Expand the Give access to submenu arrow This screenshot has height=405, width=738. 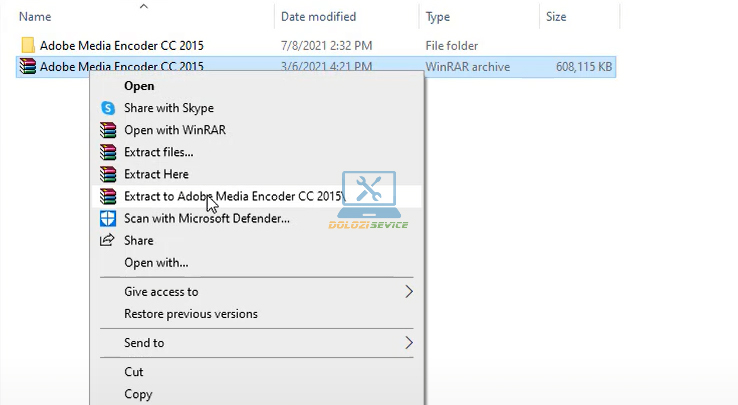click(x=408, y=292)
